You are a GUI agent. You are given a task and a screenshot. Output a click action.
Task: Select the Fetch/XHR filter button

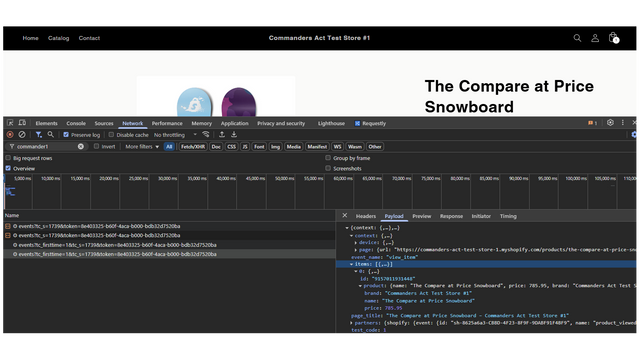(x=193, y=147)
